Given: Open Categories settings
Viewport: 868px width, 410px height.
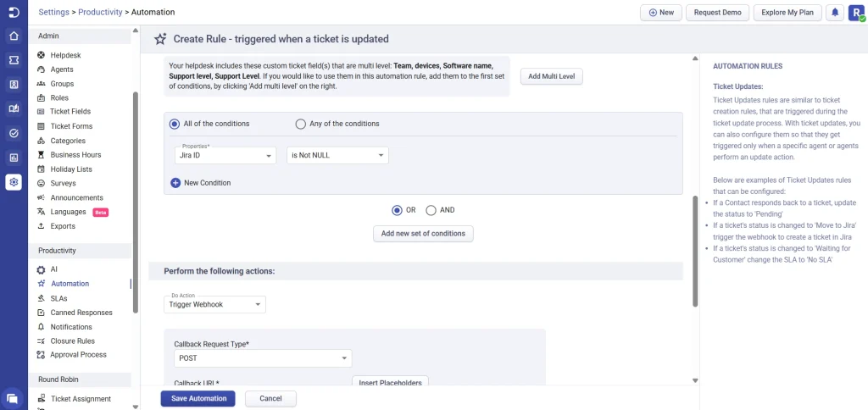Looking at the screenshot, I should coord(68,141).
